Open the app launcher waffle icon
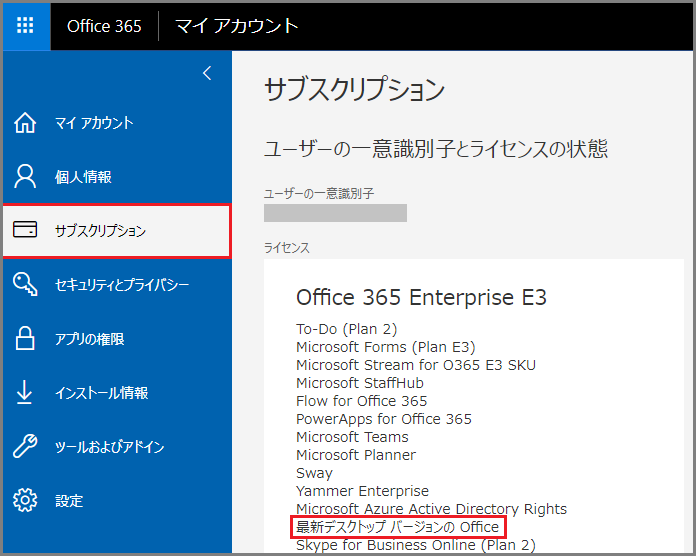Viewport: 696px width, 556px height. pyautogui.click(x=25, y=26)
